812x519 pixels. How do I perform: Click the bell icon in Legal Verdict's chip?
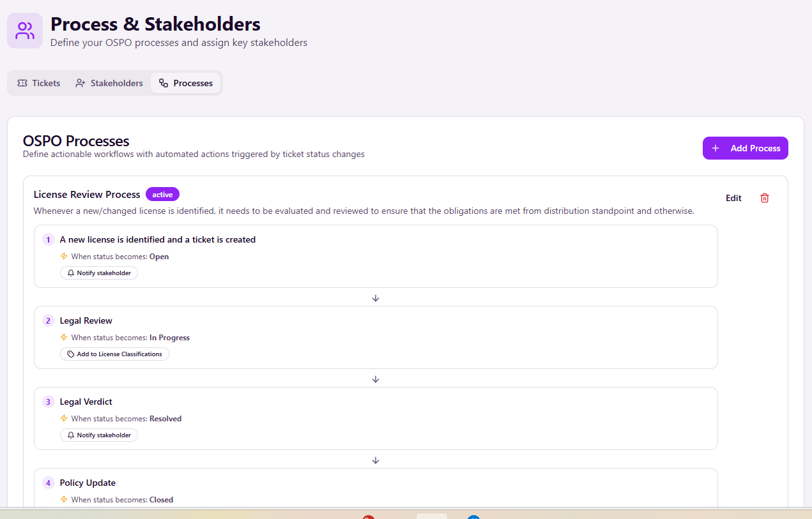(x=71, y=435)
